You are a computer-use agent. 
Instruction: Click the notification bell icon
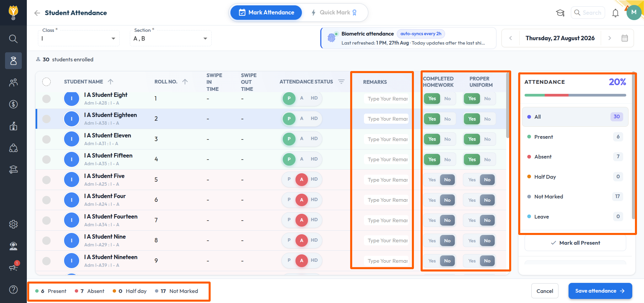tap(615, 13)
